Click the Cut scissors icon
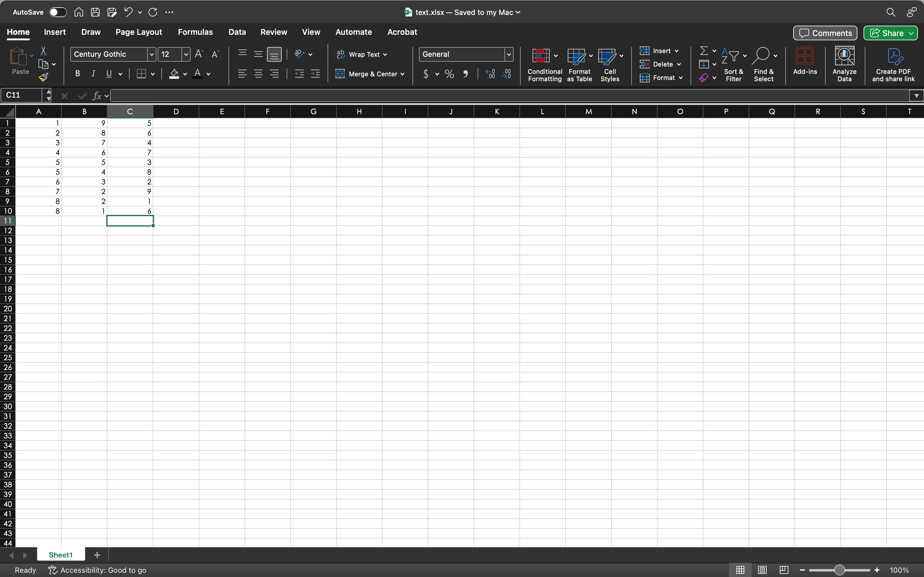The width and height of the screenshot is (924, 577). 43,51
